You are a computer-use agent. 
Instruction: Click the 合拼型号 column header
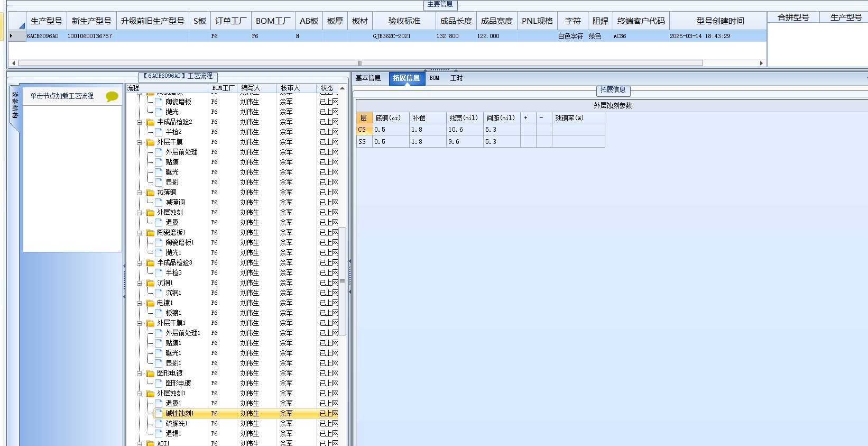coord(793,17)
